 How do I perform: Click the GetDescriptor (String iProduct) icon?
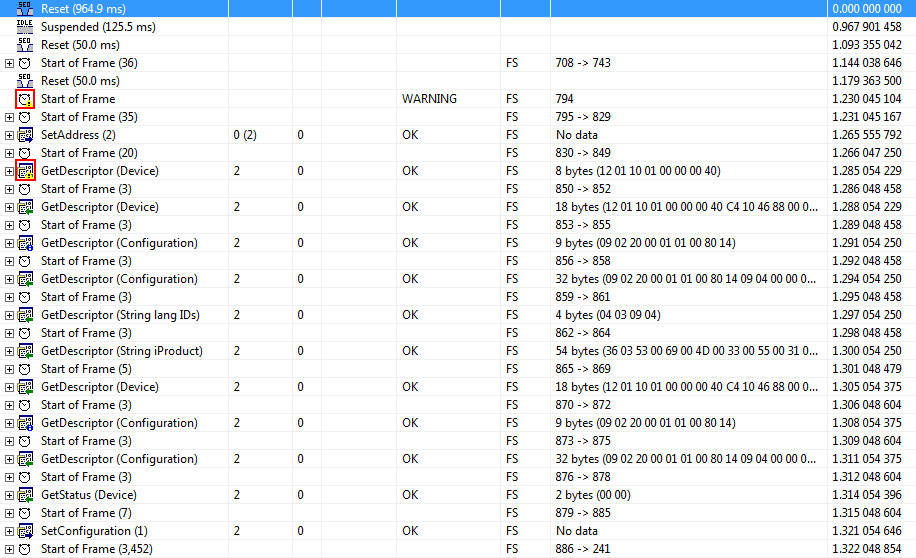25,351
